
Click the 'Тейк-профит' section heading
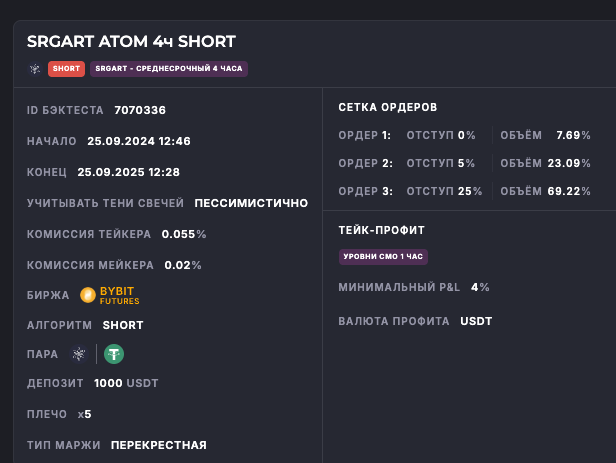[x=382, y=230]
